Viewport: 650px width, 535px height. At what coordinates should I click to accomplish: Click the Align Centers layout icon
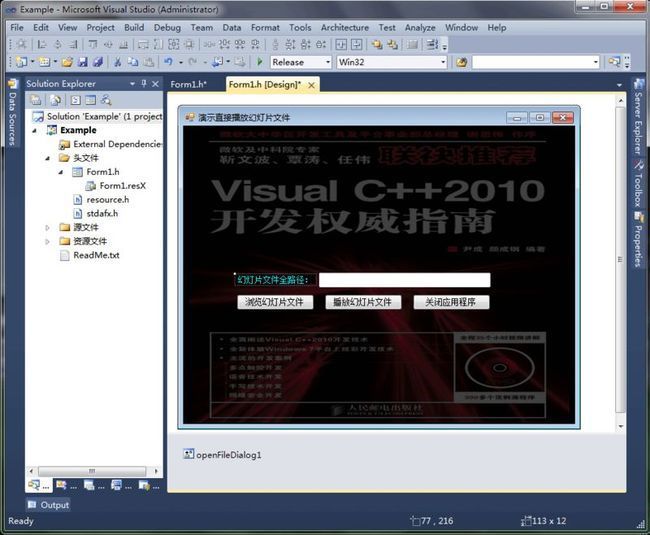[58, 44]
